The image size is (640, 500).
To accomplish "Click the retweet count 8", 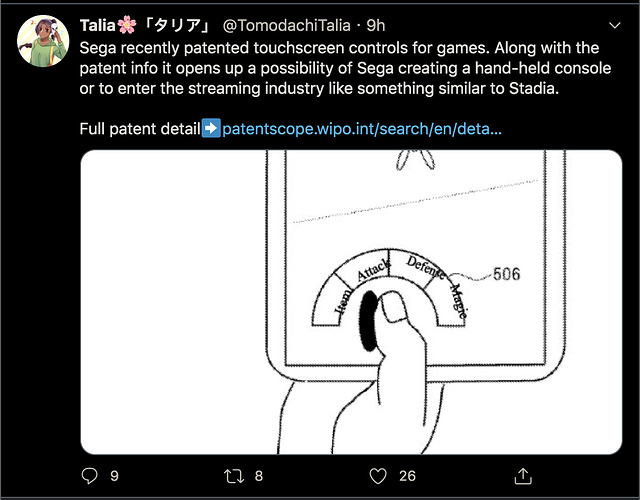I will (x=259, y=476).
